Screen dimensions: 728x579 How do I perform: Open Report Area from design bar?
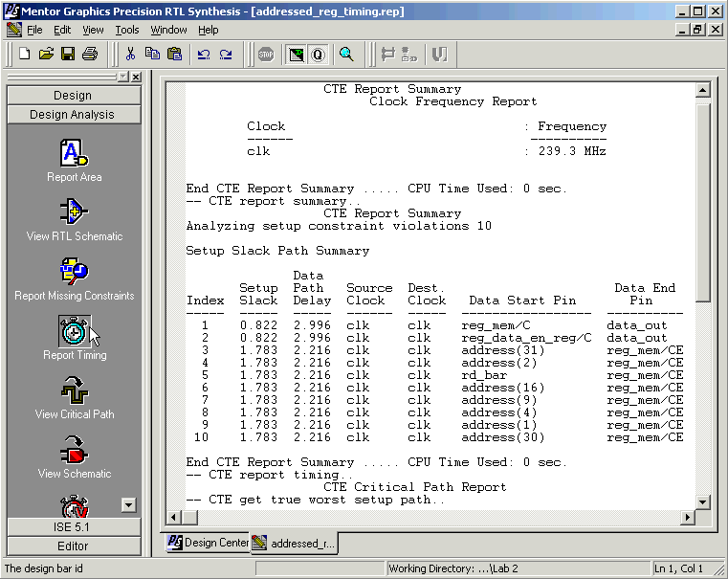[x=75, y=161]
